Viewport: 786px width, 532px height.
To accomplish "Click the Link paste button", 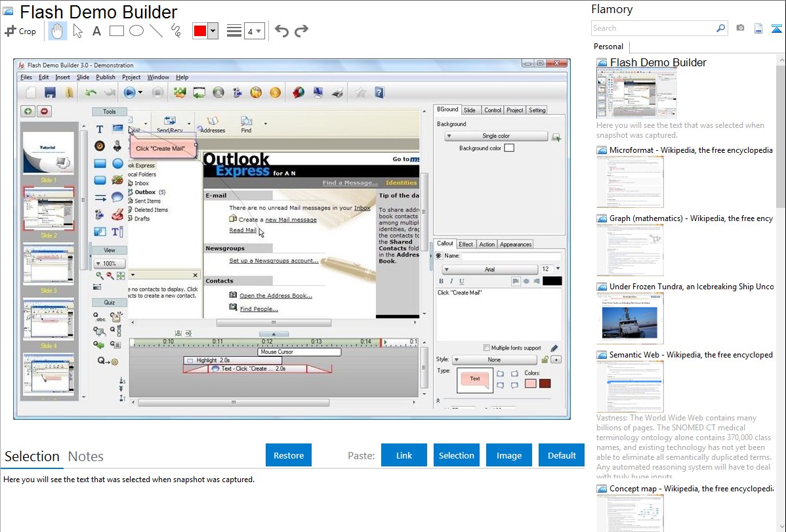I will pyautogui.click(x=404, y=455).
